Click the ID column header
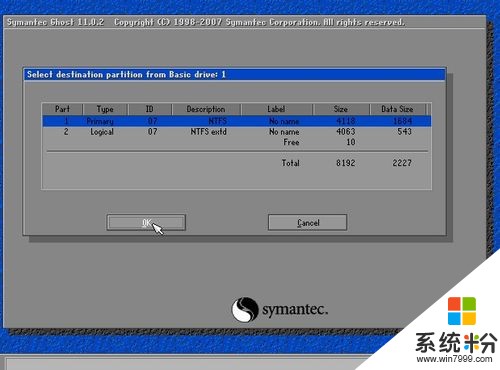The width and height of the screenshot is (500, 370). pyautogui.click(x=150, y=109)
